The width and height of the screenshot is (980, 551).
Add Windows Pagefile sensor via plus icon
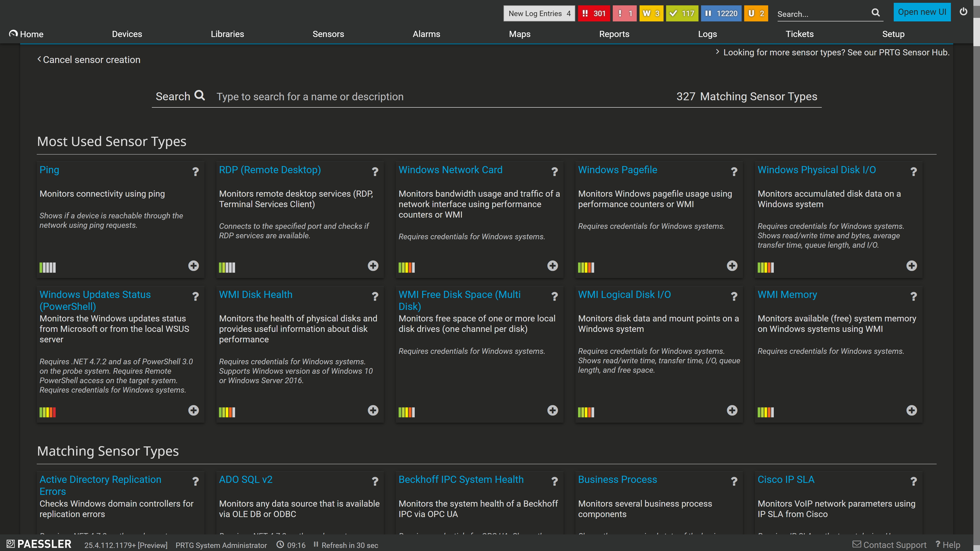click(x=732, y=266)
